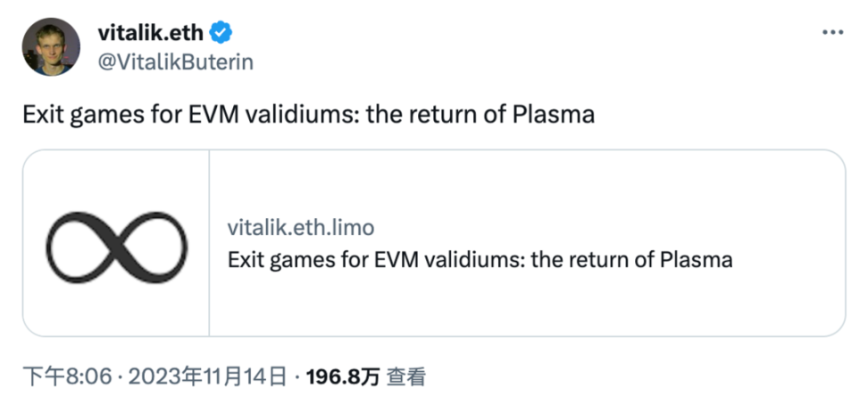The height and width of the screenshot is (413, 868).
Task: Click the vitalik.eth.limo domain in card
Action: click(x=301, y=228)
